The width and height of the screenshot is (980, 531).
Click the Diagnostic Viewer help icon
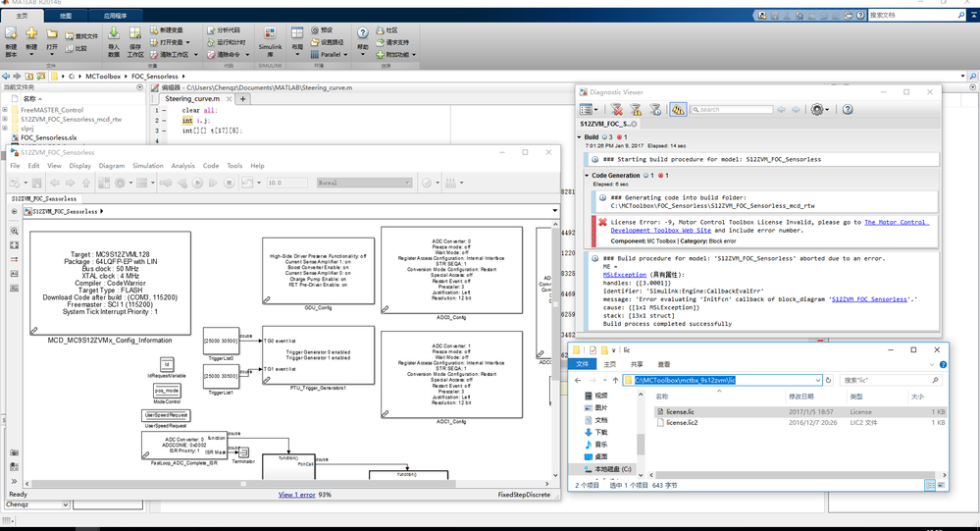pyautogui.click(x=848, y=110)
